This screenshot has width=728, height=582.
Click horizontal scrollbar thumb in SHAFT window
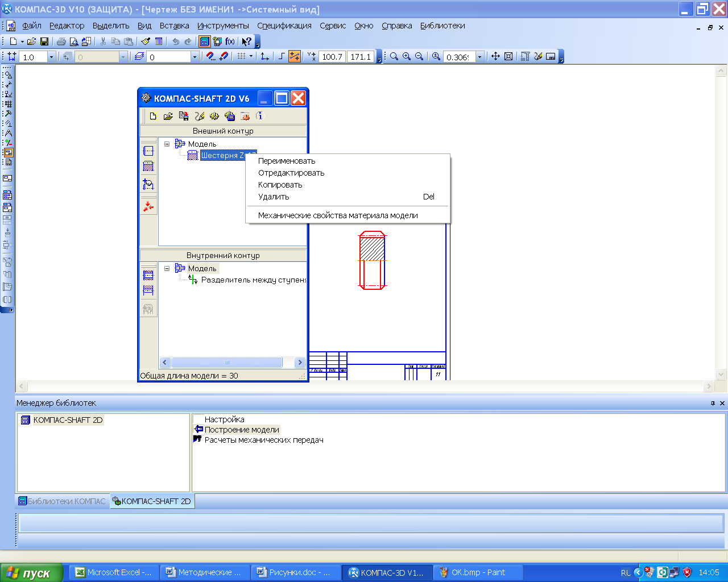point(227,362)
